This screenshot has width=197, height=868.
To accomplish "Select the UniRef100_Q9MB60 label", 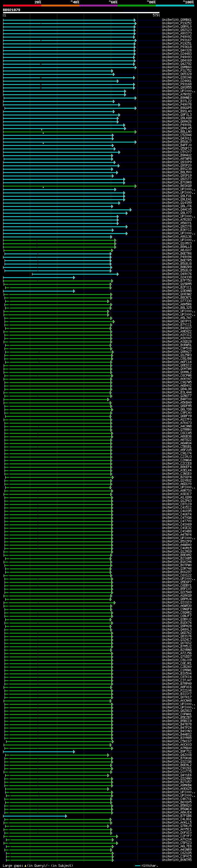I will pyautogui.click(x=177, y=67).
